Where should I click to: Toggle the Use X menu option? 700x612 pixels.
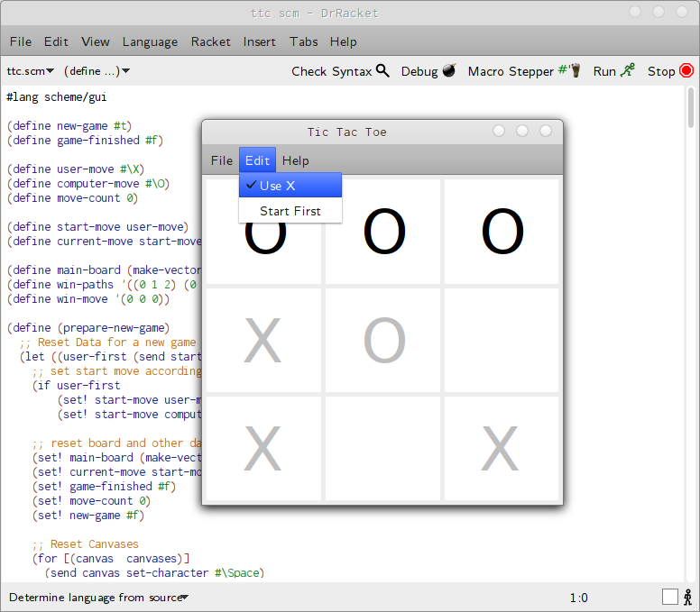point(290,186)
